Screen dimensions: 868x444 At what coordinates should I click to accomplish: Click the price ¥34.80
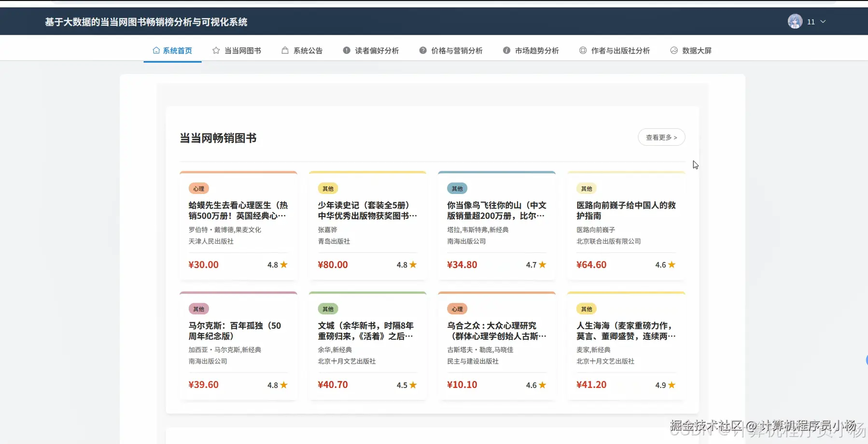click(462, 264)
